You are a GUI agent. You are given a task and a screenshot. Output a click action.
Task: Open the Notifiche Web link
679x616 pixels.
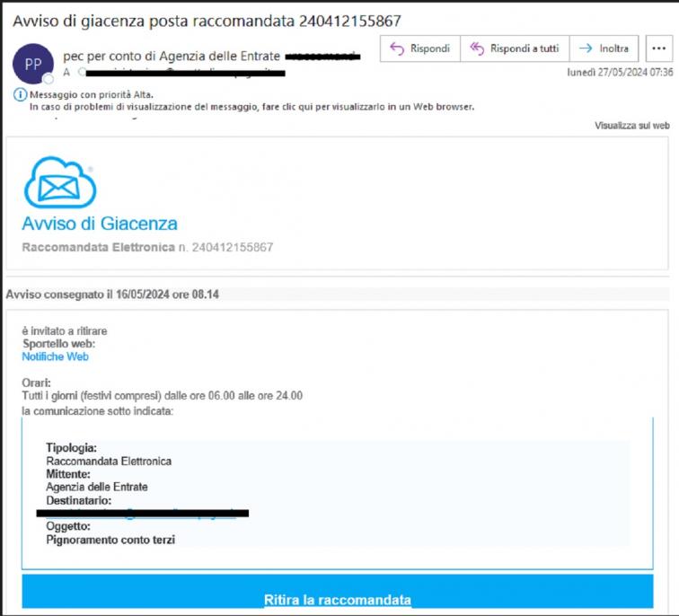coord(55,356)
